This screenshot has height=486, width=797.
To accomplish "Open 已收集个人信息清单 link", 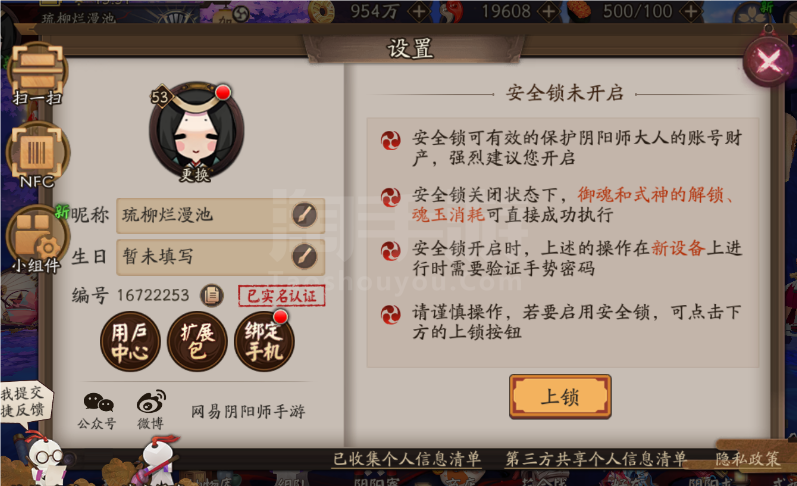I will click(x=407, y=459).
